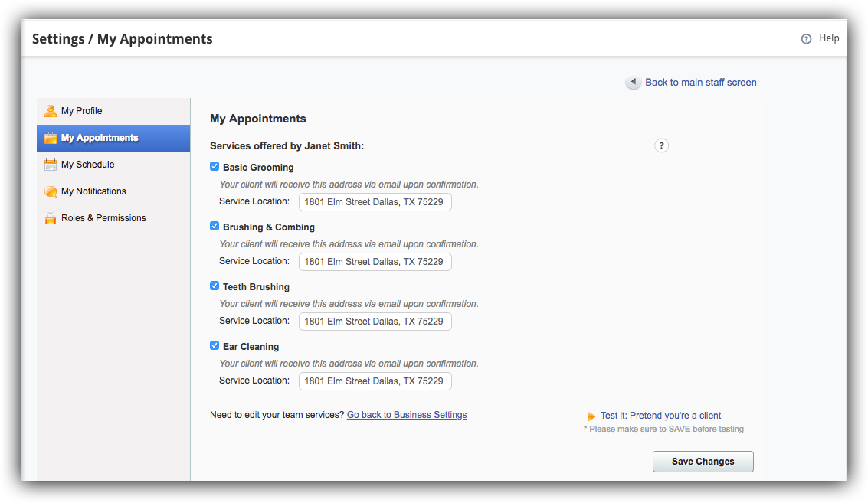
Task: Go to My Schedule settings
Action: pos(113,165)
